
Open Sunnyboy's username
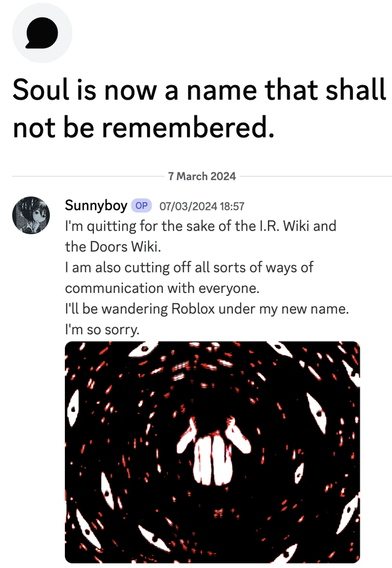[96, 206]
